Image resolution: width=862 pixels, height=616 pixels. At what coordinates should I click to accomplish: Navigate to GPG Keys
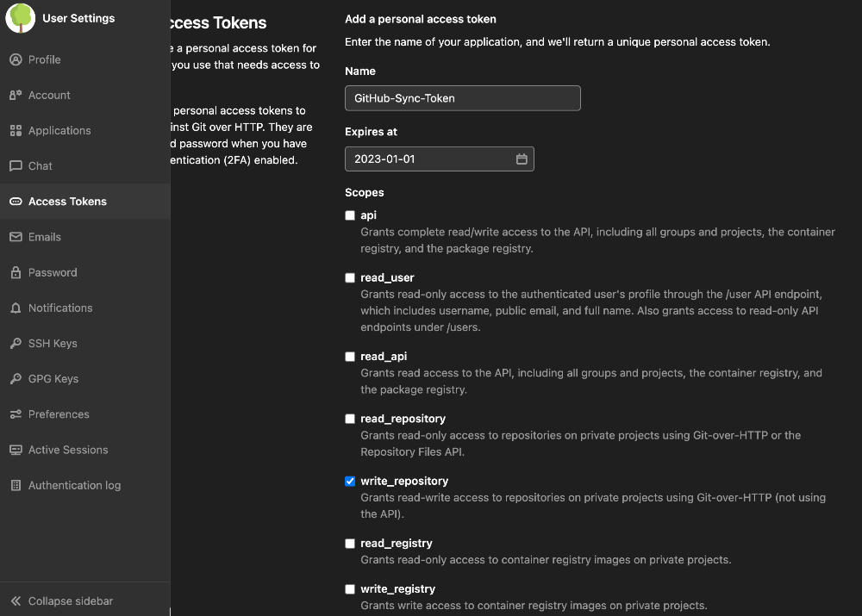(x=85, y=378)
